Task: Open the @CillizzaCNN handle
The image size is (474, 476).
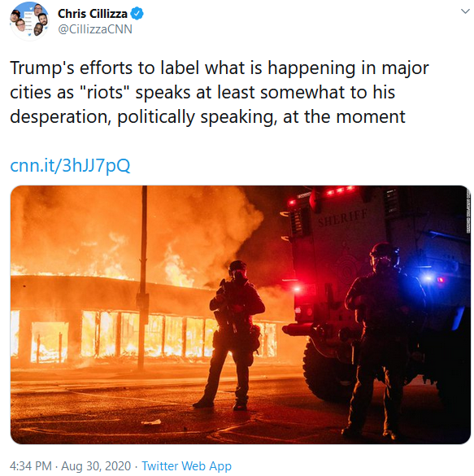Action: [95, 29]
